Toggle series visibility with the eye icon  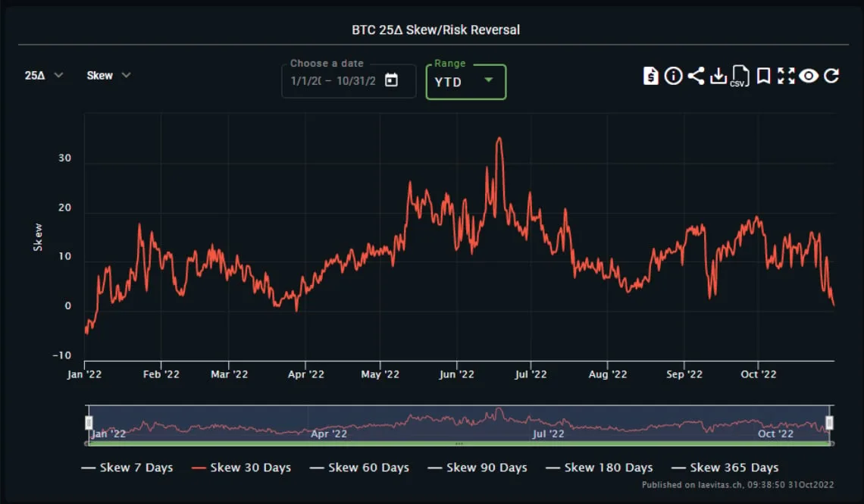coord(809,76)
